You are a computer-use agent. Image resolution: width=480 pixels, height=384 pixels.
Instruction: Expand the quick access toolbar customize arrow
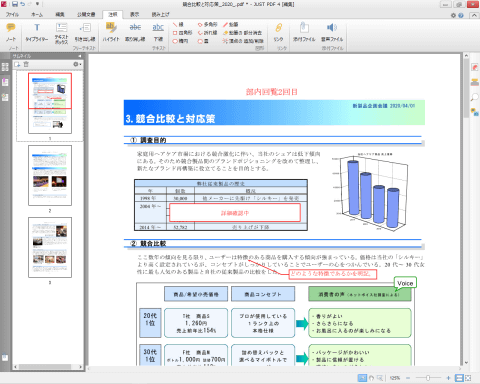pyautogui.click(x=37, y=4)
